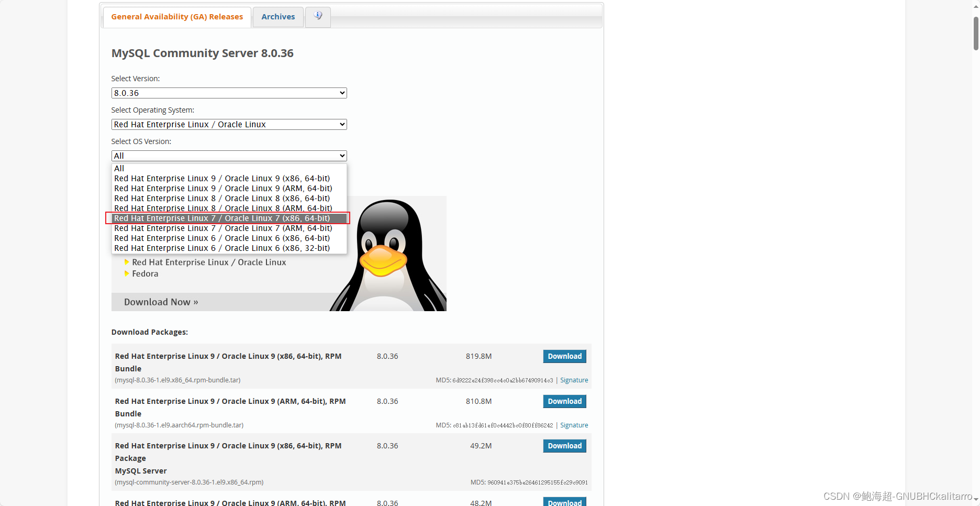Click the Download Now banner link
Viewport: 980px width, 506px height.
[x=161, y=302]
